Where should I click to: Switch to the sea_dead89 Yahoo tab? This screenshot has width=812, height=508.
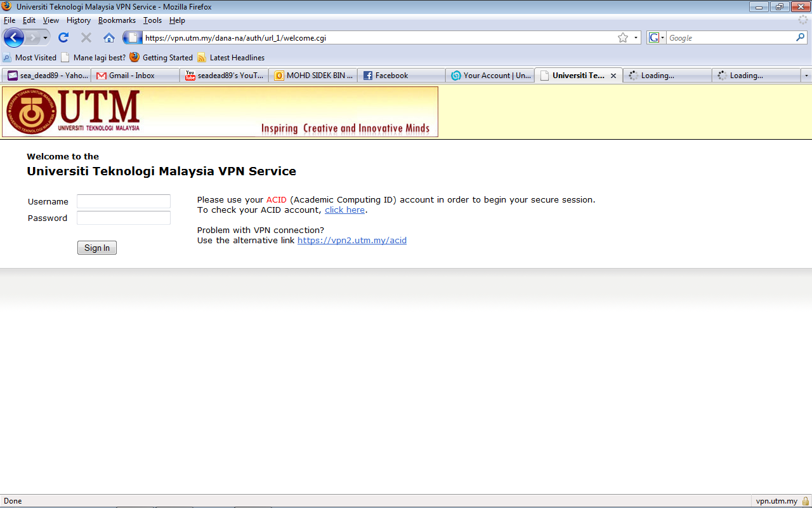click(x=46, y=76)
